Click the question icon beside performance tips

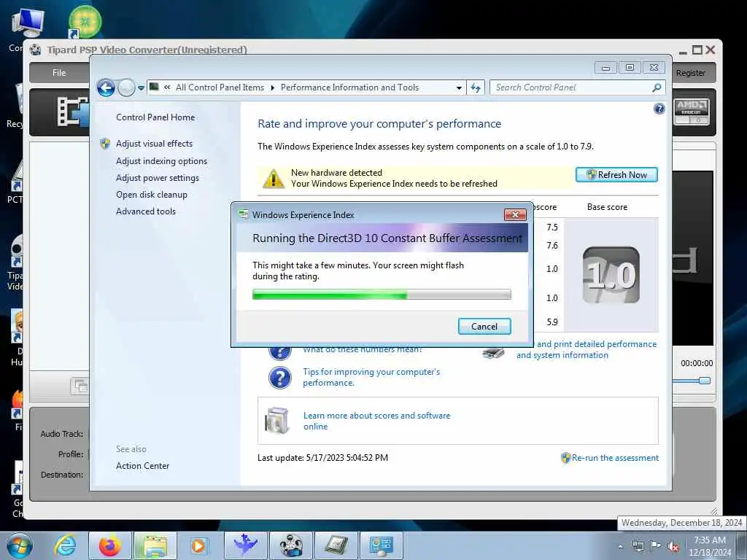279,378
